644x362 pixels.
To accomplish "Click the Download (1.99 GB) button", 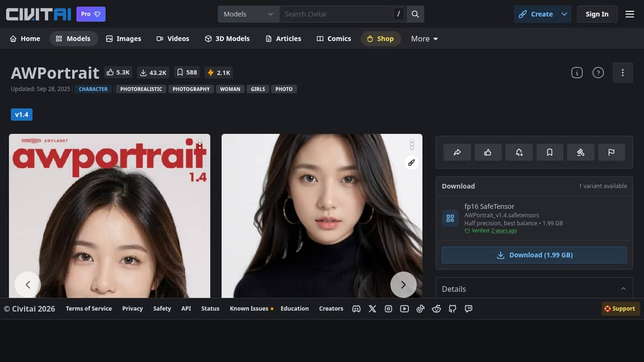I will (534, 255).
